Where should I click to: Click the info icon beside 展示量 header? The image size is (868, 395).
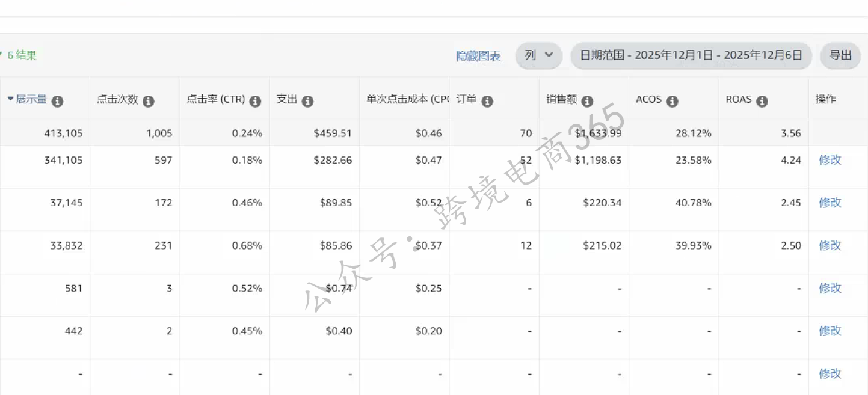coord(57,102)
